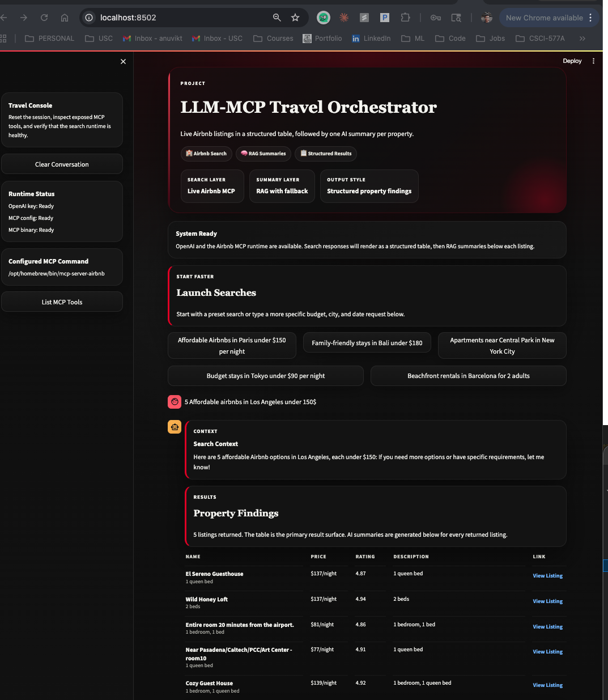Open the blue P extension
Viewport: 608px width, 700px height.
pyautogui.click(x=385, y=18)
